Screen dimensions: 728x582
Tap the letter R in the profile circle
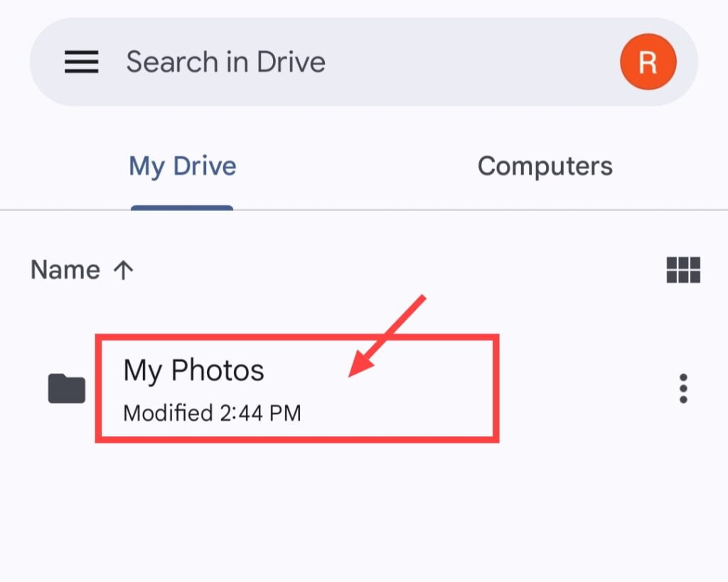point(648,63)
